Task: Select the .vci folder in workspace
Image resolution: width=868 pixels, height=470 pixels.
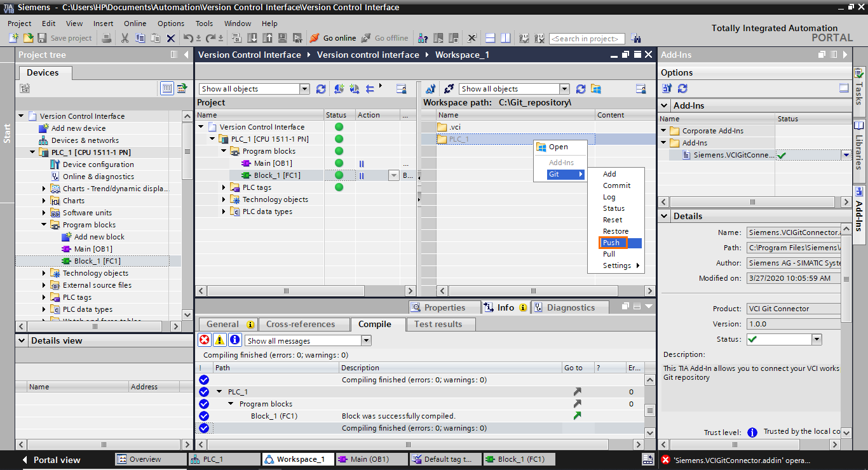Action: click(454, 127)
